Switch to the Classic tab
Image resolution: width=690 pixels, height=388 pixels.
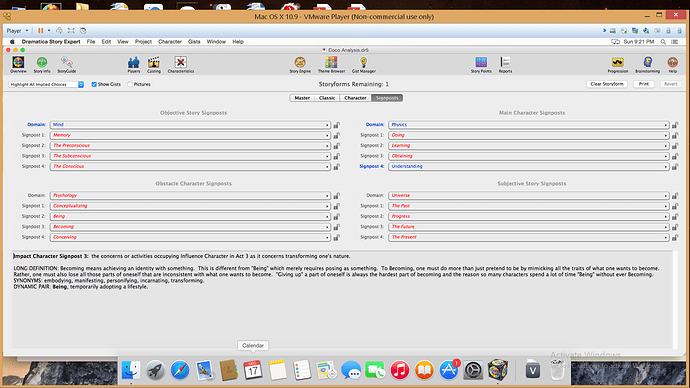point(327,98)
